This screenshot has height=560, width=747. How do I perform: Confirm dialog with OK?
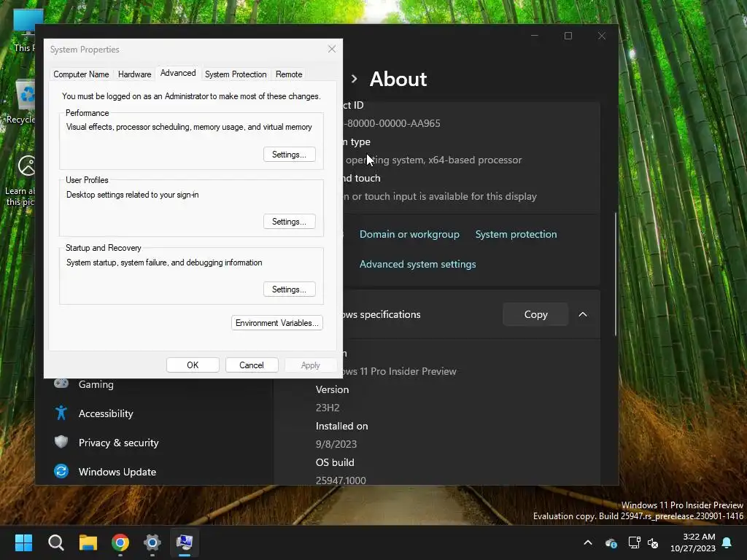[193, 365]
